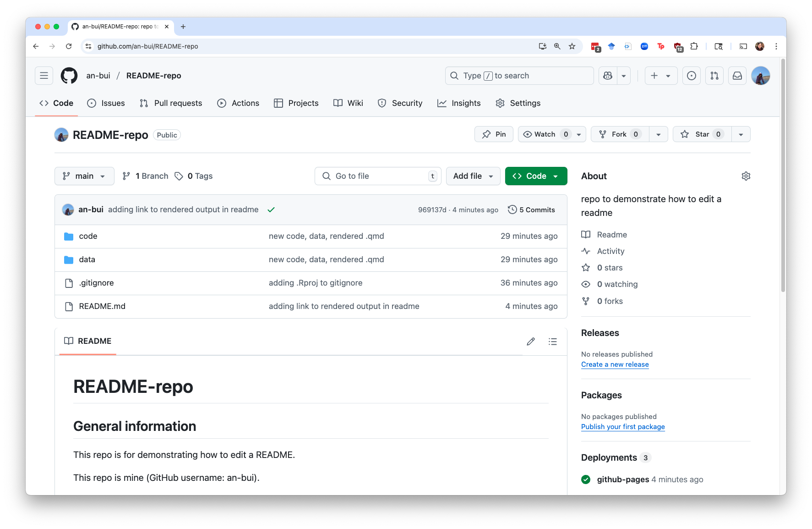
Task: Switch to the Pull requests tab
Action: (171, 103)
